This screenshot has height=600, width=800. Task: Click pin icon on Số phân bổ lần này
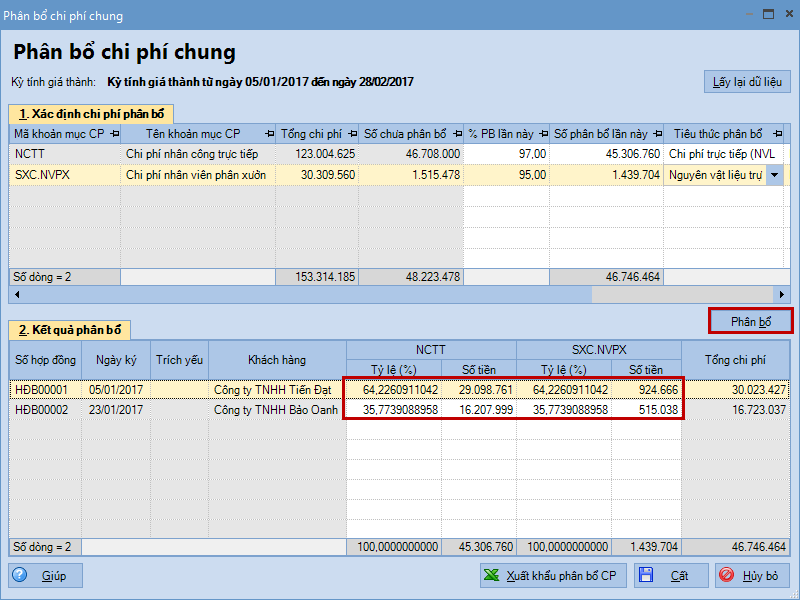click(x=656, y=134)
